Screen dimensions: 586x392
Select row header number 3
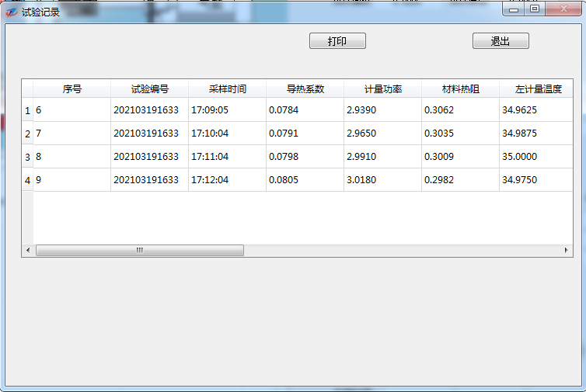tap(27, 157)
